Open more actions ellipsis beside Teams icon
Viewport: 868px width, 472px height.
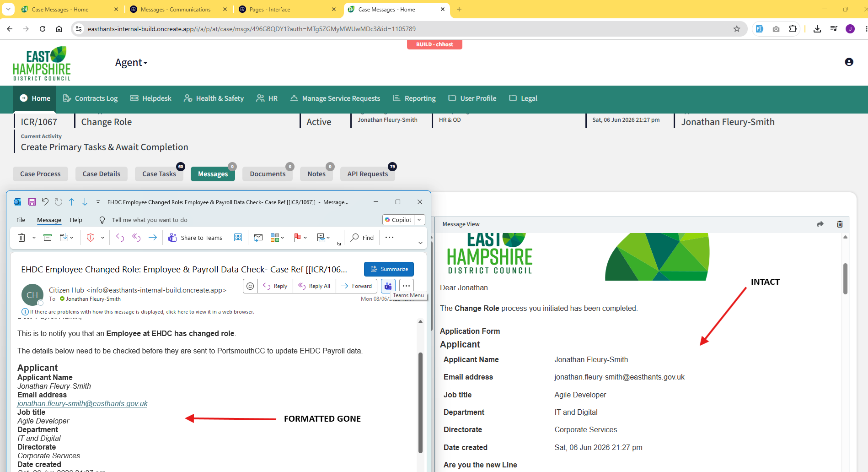click(406, 286)
